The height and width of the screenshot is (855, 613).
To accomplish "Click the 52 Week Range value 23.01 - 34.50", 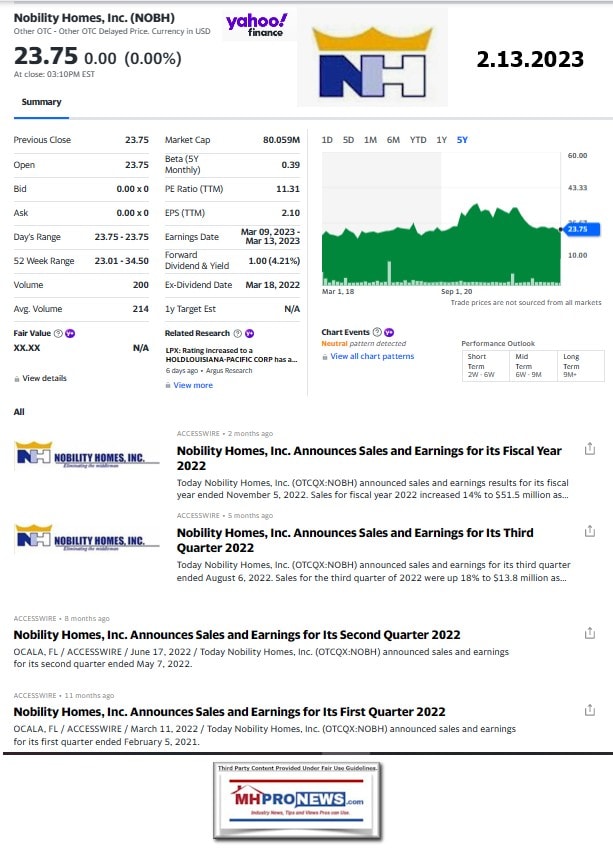I will [122, 261].
